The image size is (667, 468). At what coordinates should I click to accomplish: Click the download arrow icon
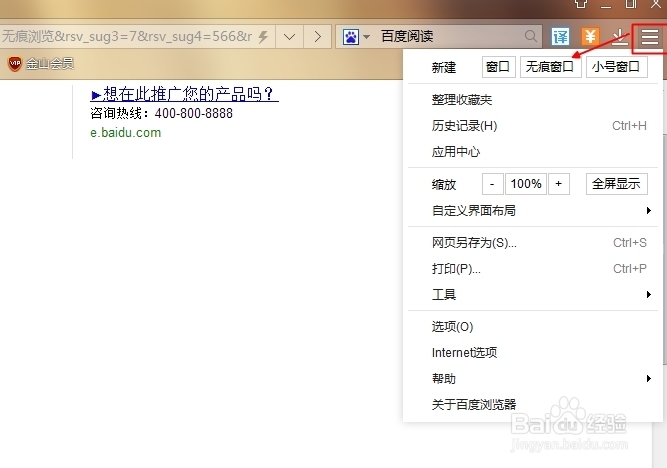pos(620,37)
